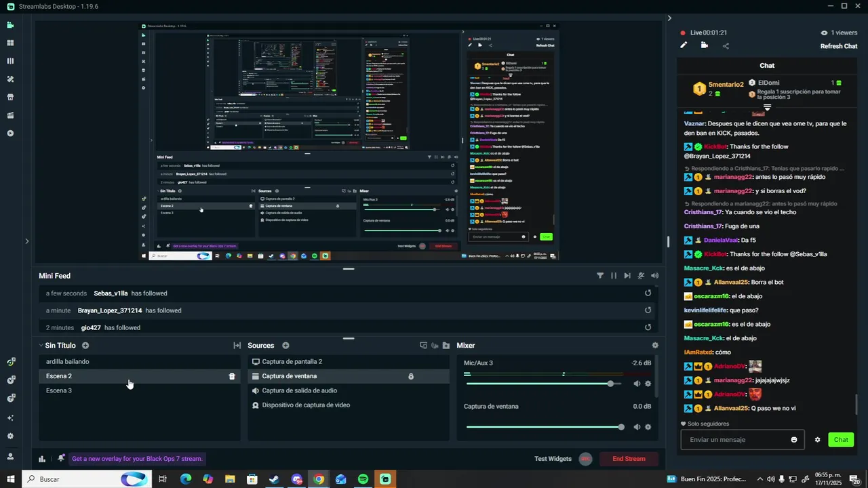Add a new scene with plus icon
The width and height of the screenshot is (868, 488).
[x=85, y=346]
